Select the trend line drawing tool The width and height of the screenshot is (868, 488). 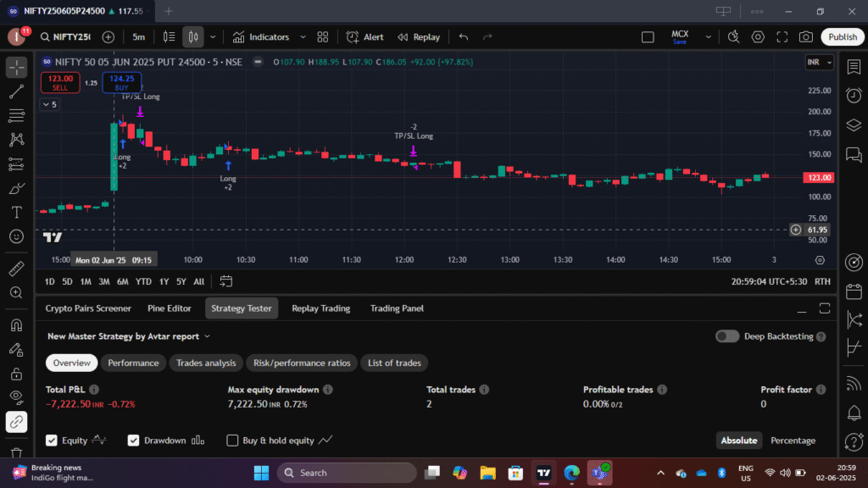[x=17, y=91]
